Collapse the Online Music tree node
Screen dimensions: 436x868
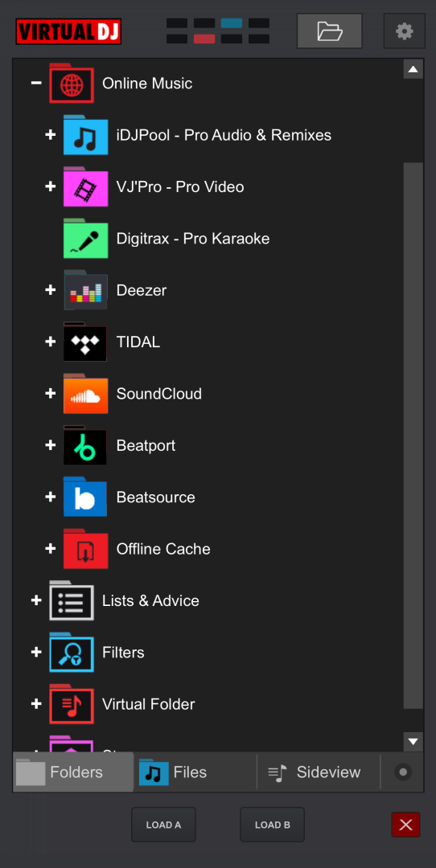tap(36, 83)
